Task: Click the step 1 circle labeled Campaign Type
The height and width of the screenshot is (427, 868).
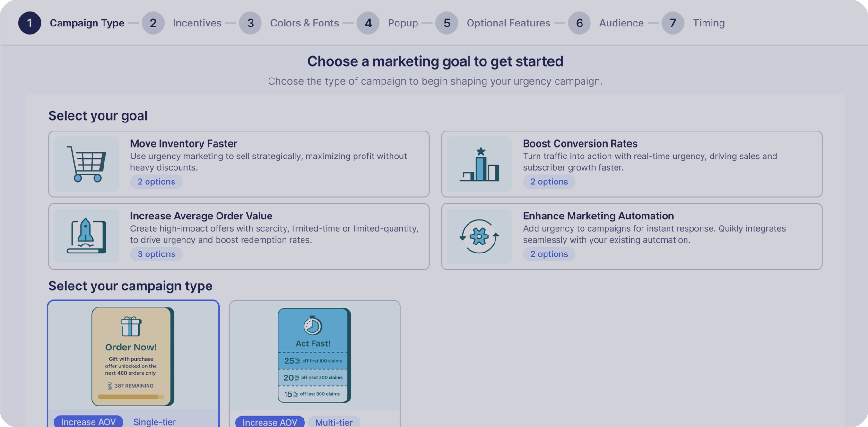Action: [30, 23]
